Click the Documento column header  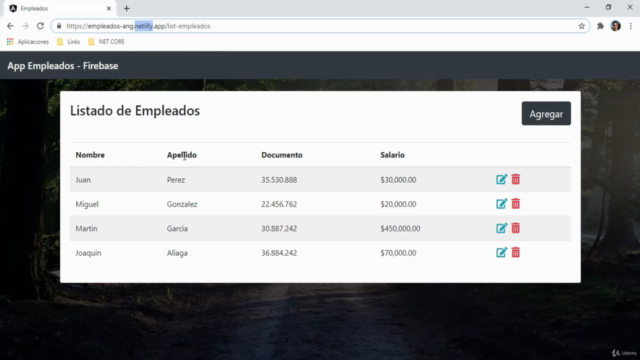pos(282,155)
